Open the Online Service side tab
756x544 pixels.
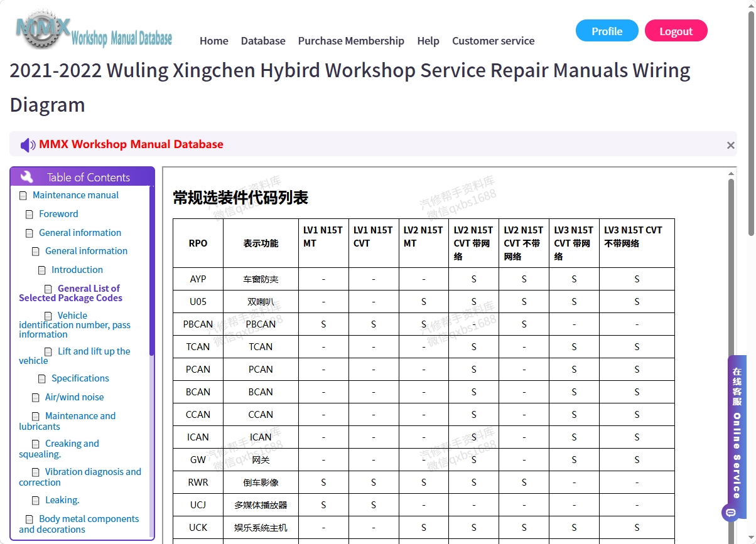737,437
